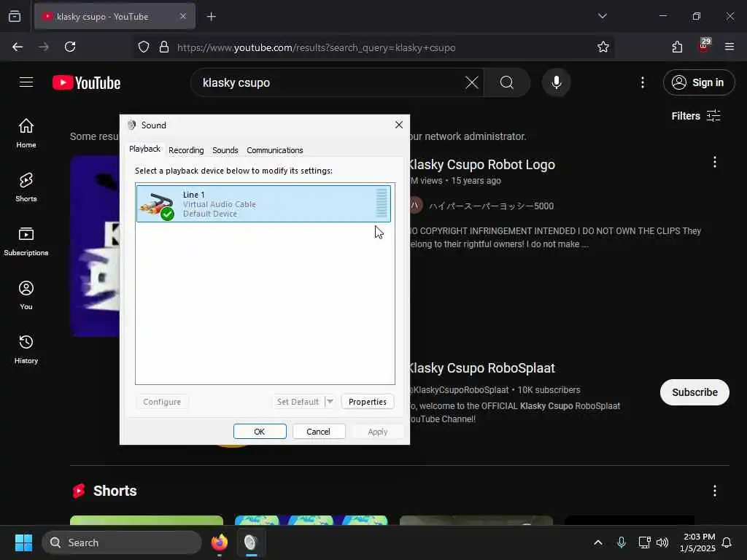Open Firefox extensions puzzle icon

677,47
